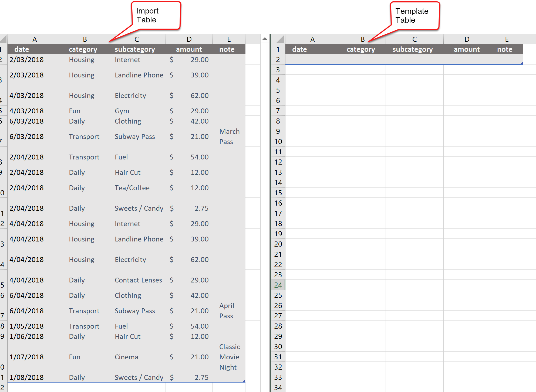Select the note header cell in Import Table
The width and height of the screenshot is (536, 392).
point(229,49)
